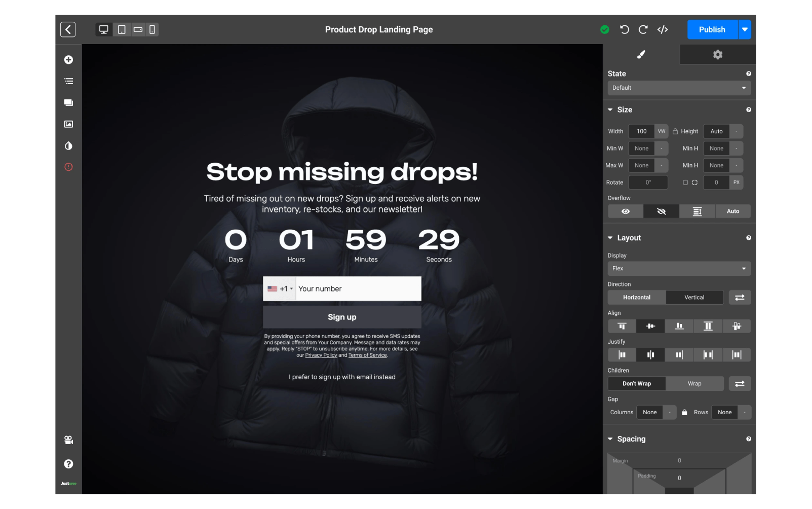Screen dimensions: 812x509
Task: Click the Width value input field
Action: [x=641, y=131]
